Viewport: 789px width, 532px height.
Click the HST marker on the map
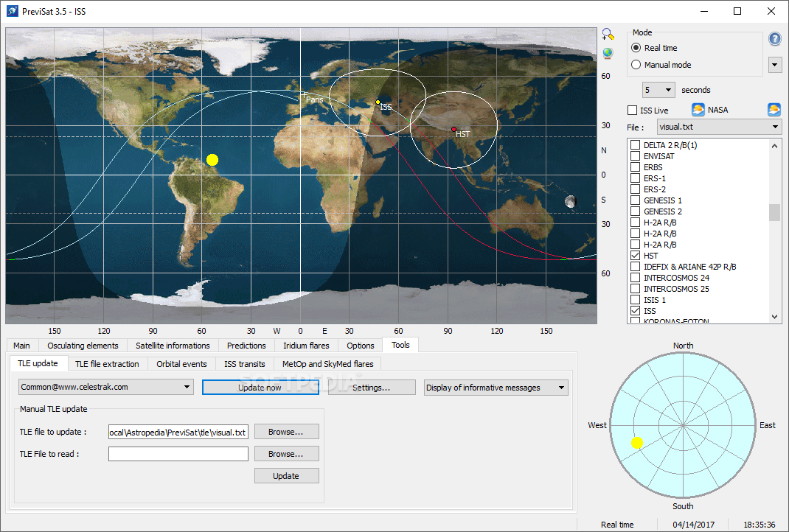[x=453, y=129]
